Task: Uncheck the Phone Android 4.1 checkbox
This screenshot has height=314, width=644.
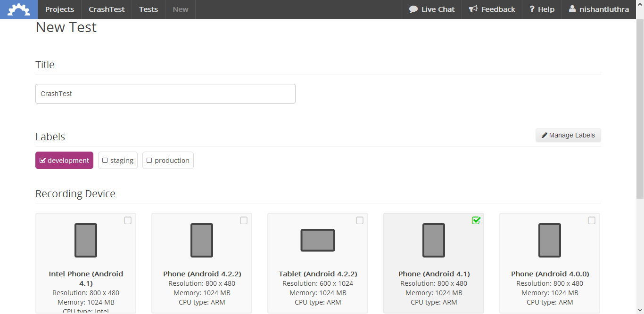Action: [x=476, y=220]
